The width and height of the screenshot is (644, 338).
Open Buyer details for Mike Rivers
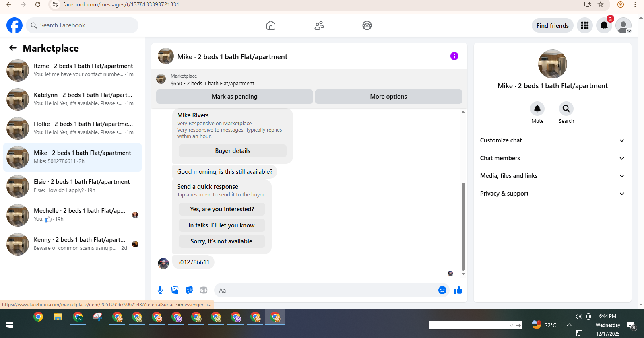click(x=233, y=151)
